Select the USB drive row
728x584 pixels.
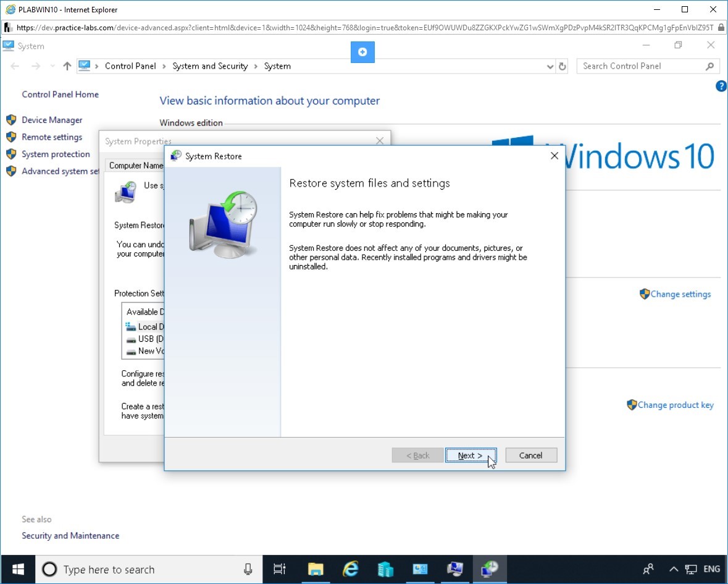tap(144, 339)
